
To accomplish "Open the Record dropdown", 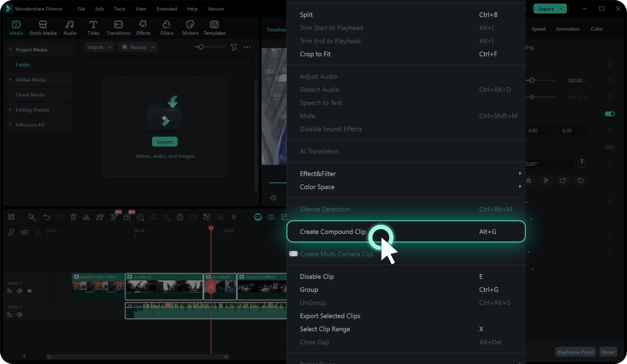I will tap(138, 47).
